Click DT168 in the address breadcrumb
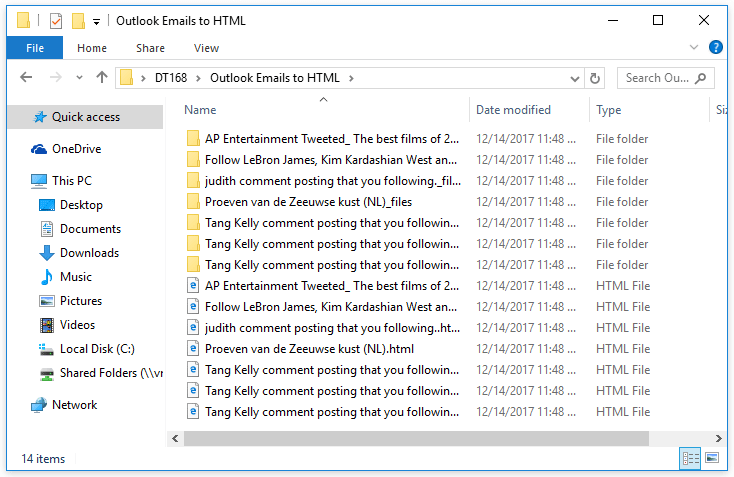Screen dimensions: 734x477 point(171,78)
